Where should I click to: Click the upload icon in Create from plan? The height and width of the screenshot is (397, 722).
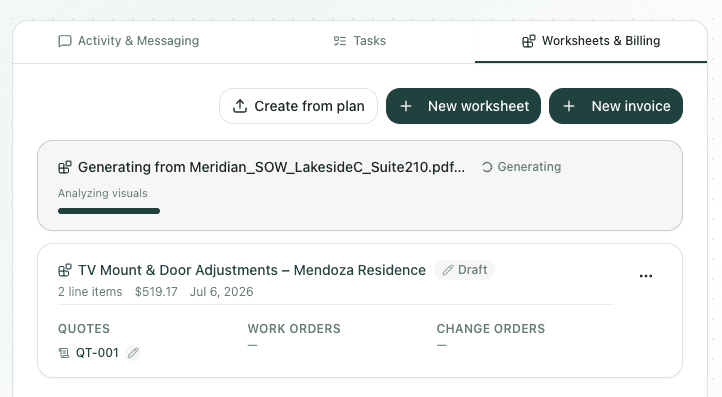click(240, 106)
